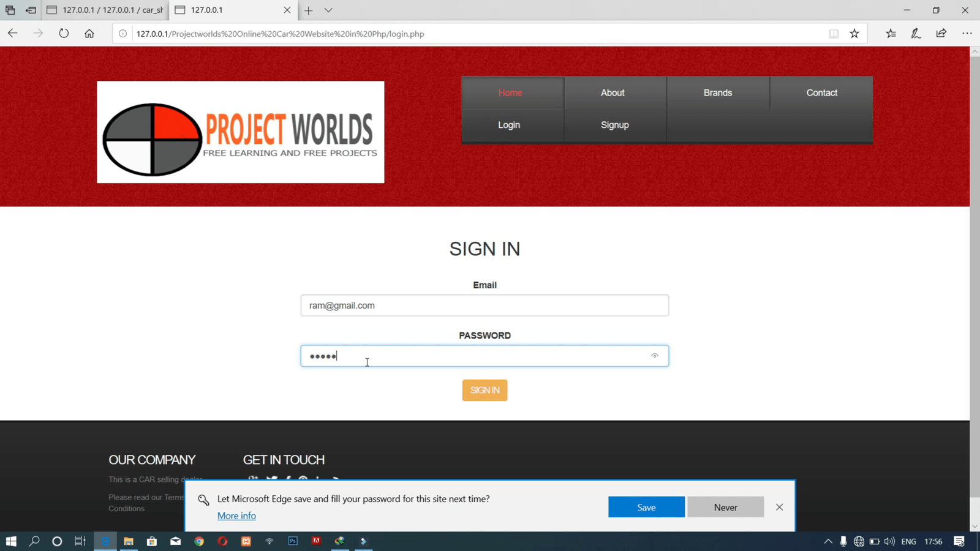Image resolution: width=980 pixels, height=551 pixels.
Task: Expand the tab preview chevron
Action: pyautogui.click(x=328, y=10)
